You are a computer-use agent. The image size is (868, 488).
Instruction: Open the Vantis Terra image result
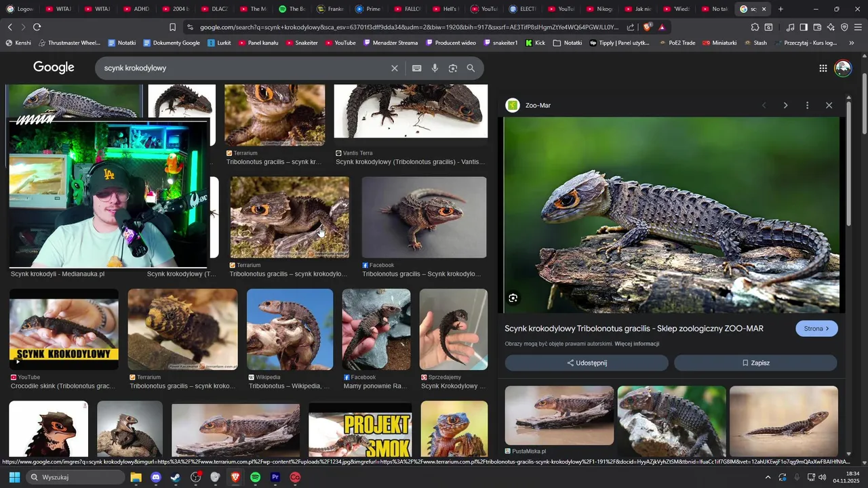[411, 112]
